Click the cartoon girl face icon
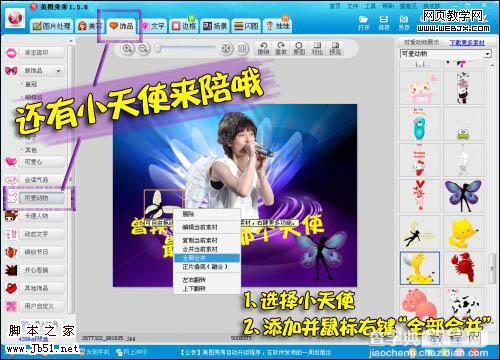This screenshot has width=500, height=360. pos(11,216)
